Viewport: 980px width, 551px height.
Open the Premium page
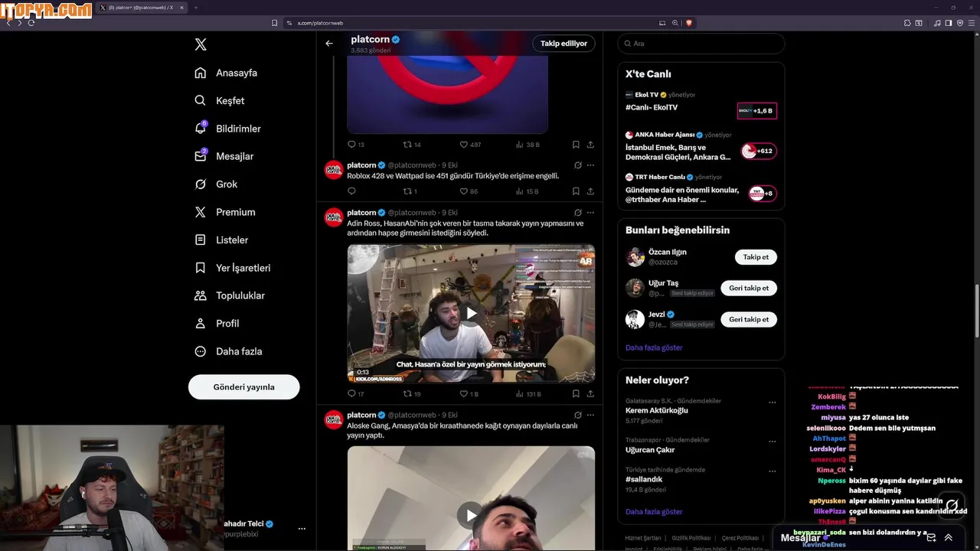click(x=224, y=212)
